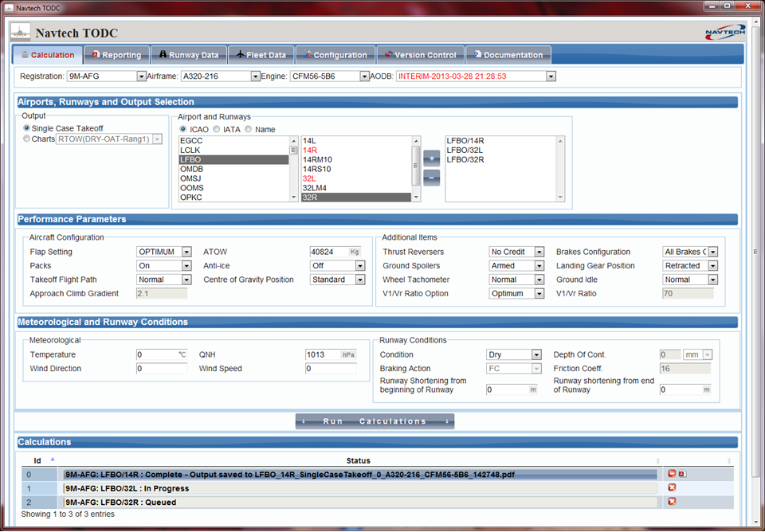Cancel the queued LFBO/32R calculation
The width and height of the screenshot is (765, 532).
(672, 502)
